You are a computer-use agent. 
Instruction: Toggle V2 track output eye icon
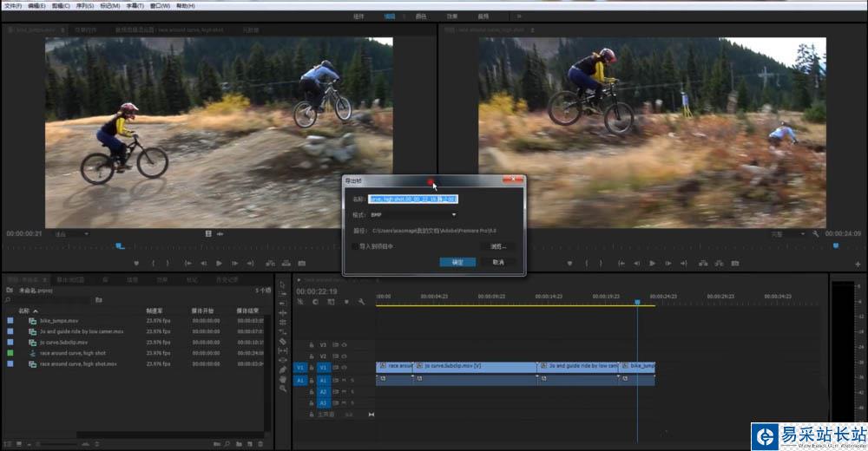[x=343, y=356]
